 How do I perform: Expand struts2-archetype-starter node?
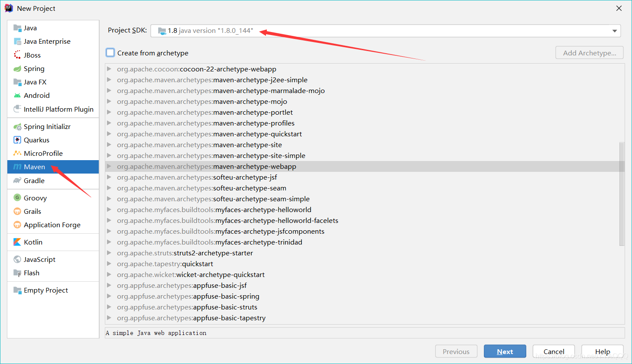(x=109, y=253)
